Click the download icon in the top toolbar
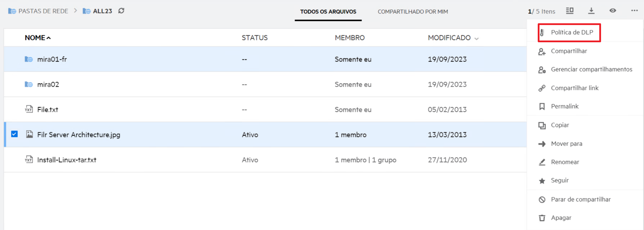 pos(591,11)
